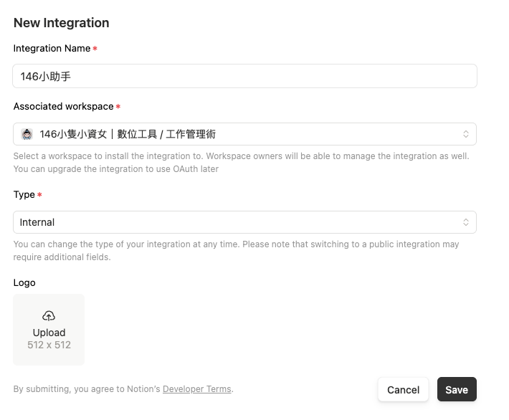The image size is (509, 420).
Task: Open the Developer Terms link
Action: pos(196,389)
